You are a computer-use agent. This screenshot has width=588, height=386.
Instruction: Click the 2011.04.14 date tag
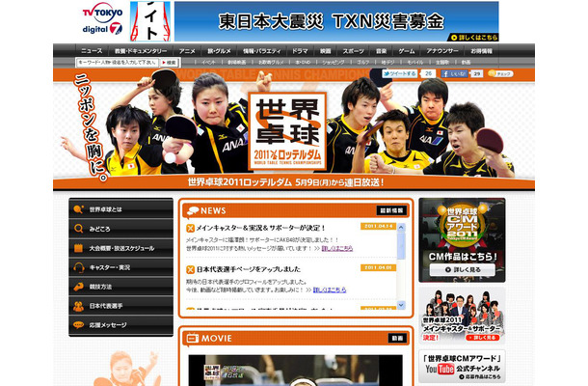click(378, 226)
